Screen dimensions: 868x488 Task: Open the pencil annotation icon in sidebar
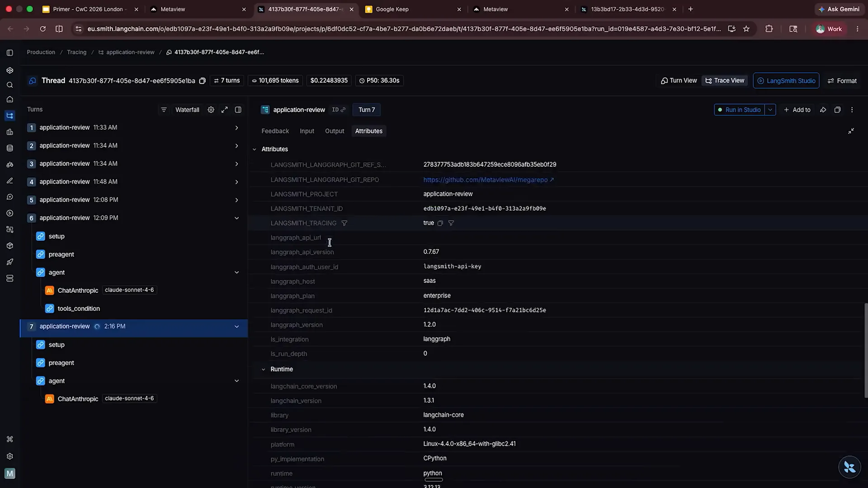(x=10, y=181)
